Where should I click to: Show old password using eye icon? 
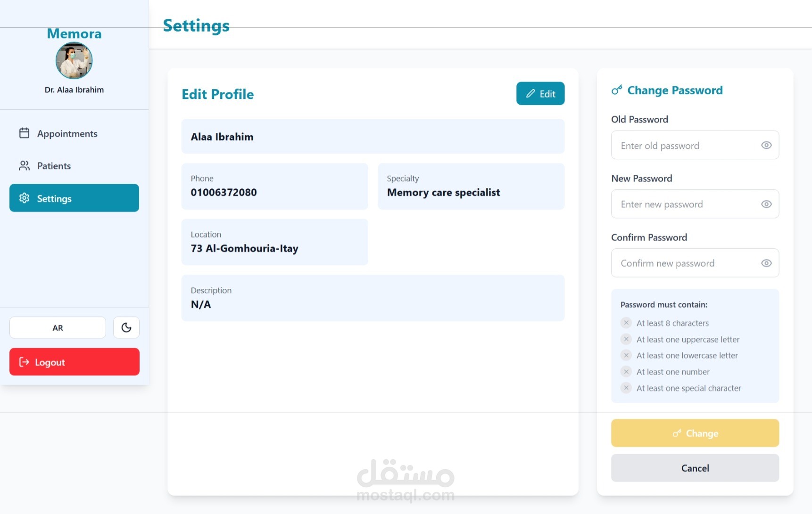[766, 145]
